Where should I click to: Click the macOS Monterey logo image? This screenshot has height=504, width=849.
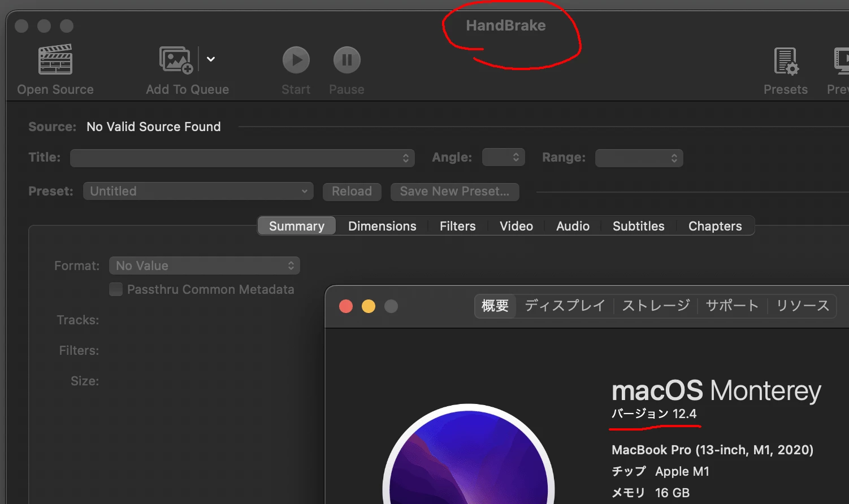(x=469, y=455)
